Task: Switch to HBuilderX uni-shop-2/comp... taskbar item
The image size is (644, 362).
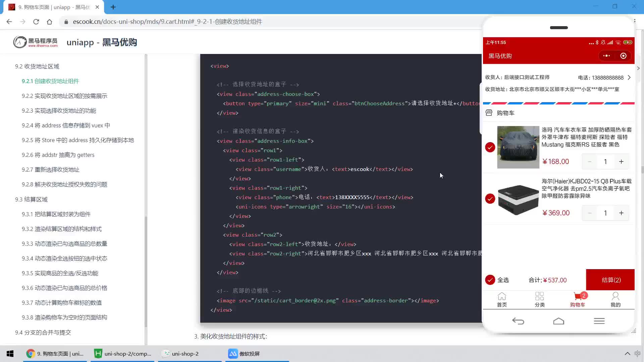Action: (x=122, y=354)
